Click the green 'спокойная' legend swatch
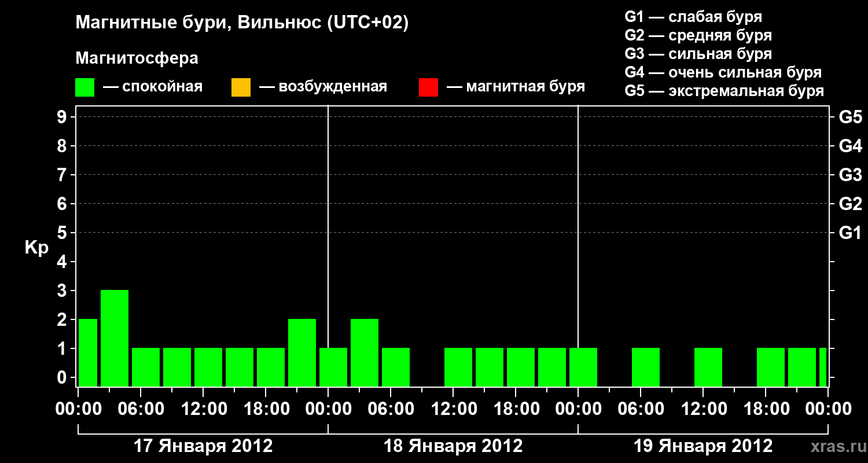The image size is (868, 463). (x=85, y=87)
